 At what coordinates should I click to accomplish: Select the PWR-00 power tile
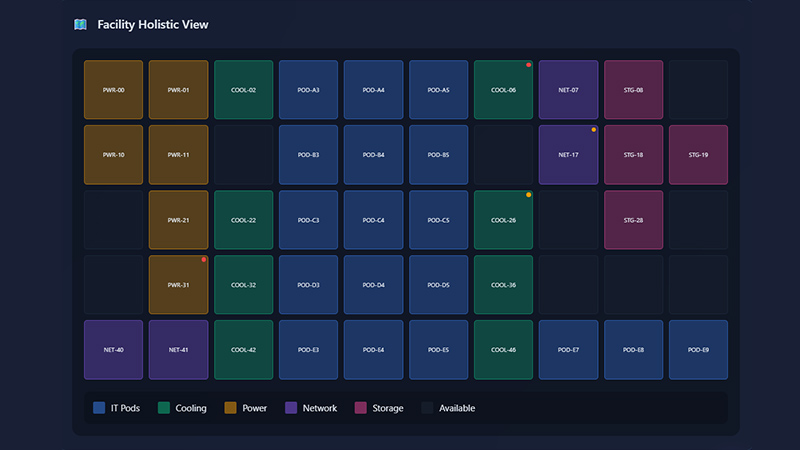pos(113,90)
